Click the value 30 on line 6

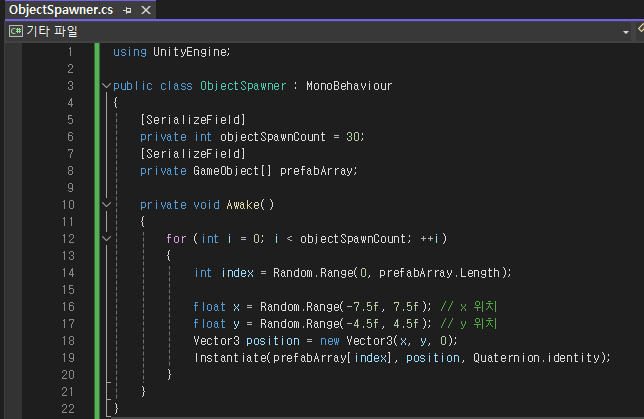(x=353, y=136)
